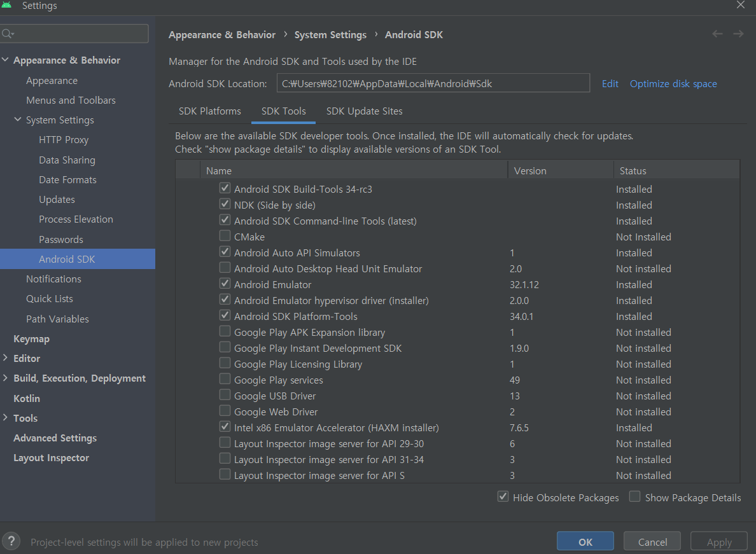The width and height of the screenshot is (756, 554).
Task: Uncheck NDK (Side by side) checkbox
Action: click(x=225, y=204)
